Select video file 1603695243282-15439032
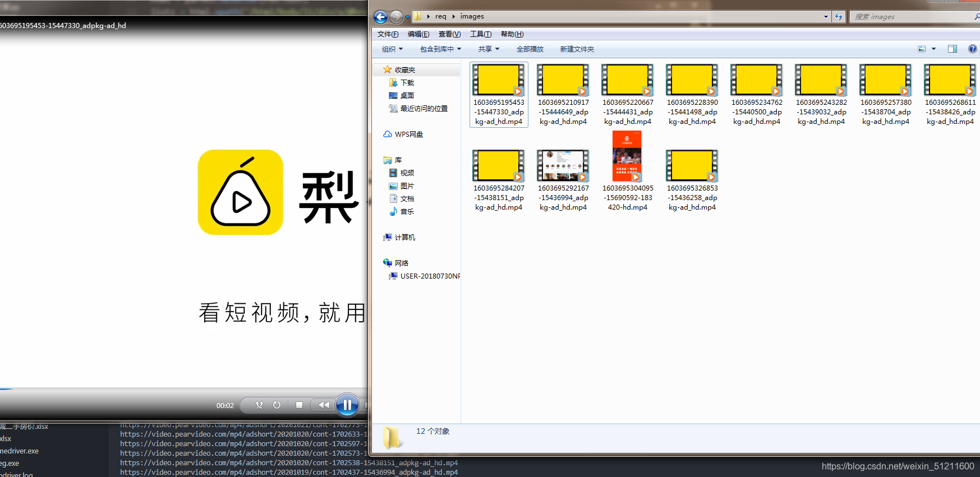 [x=821, y=95]
